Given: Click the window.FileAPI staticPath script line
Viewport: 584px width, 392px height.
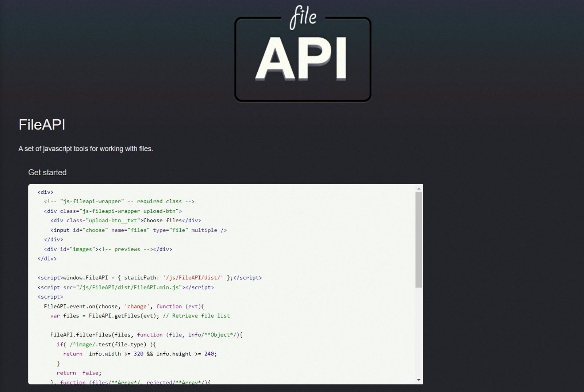Looking at the screenshot, I should point(150,278).
